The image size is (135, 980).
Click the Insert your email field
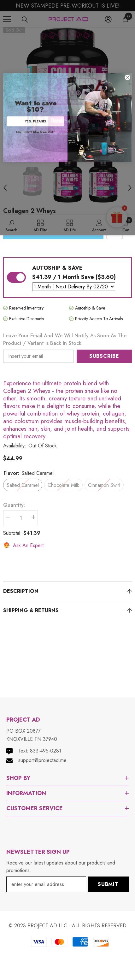point(38,356)
